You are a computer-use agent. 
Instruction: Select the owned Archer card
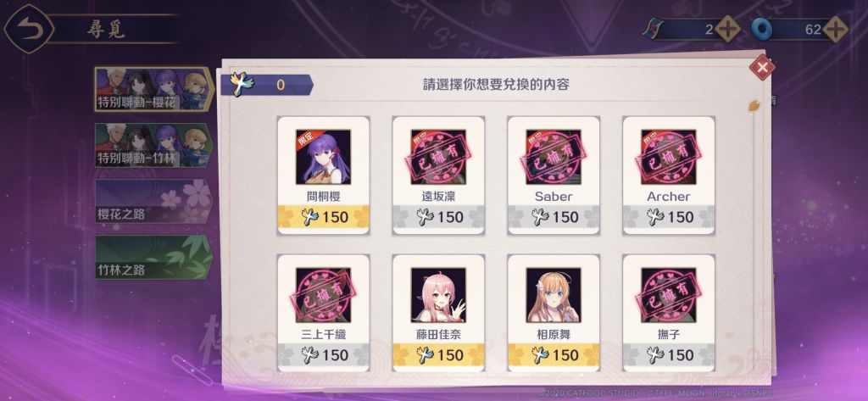[x=669, y=175]
